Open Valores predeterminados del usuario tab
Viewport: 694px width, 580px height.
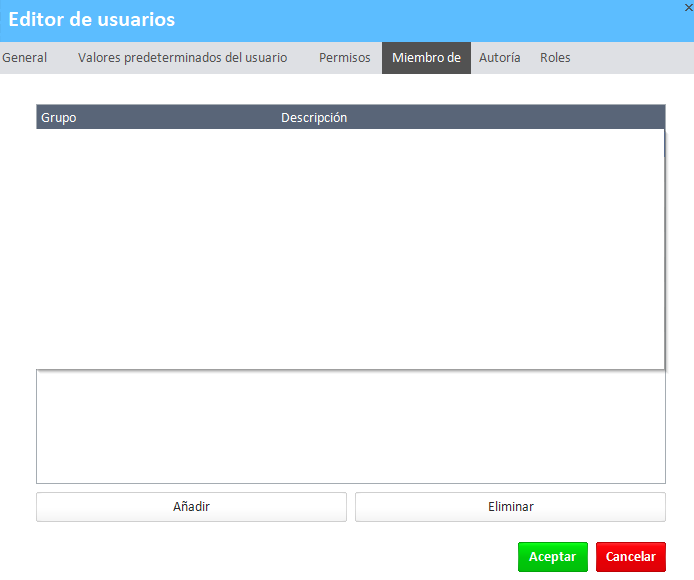[x=182, y=58]
